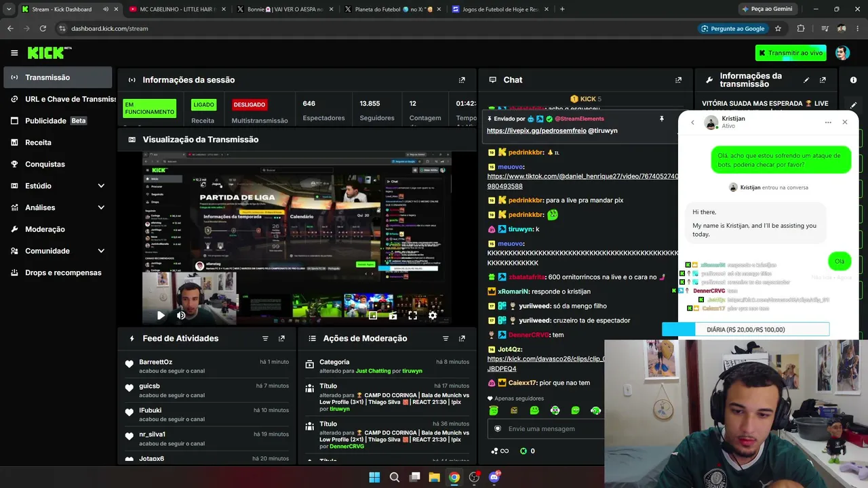The height and width of the screenshot is (488, 868).
Task: Switch to the Jogos de Futebol de Hoje tab
Action: tap(499, 9)
